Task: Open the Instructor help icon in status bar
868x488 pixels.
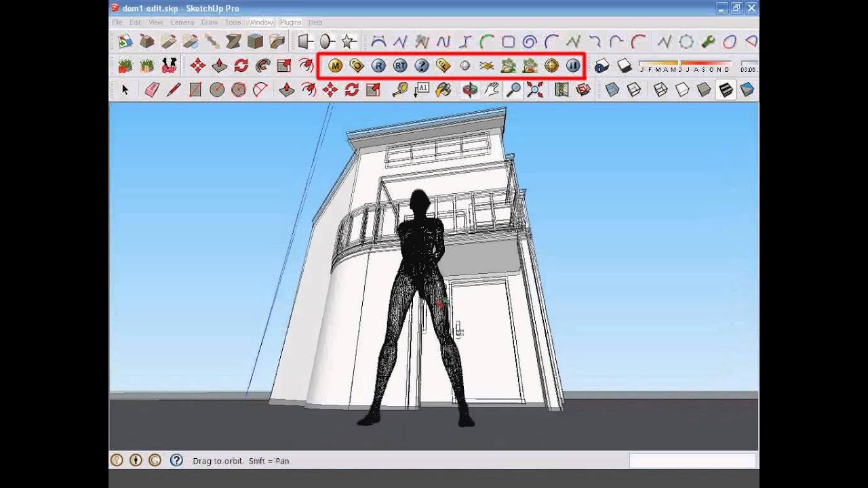Action: [x=176, y=460]
